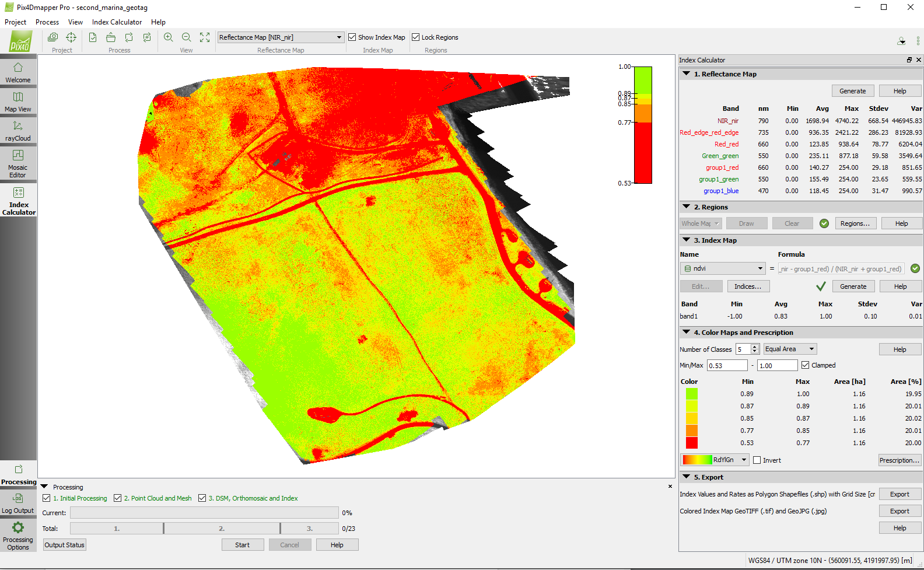Click the Zoom Out magnifier icon

click(187, 37)
